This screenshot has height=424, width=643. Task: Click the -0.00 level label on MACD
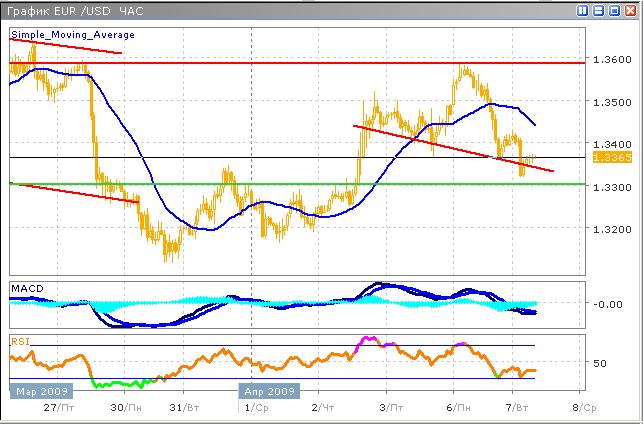pyautogui.click(x=607, y=304)
